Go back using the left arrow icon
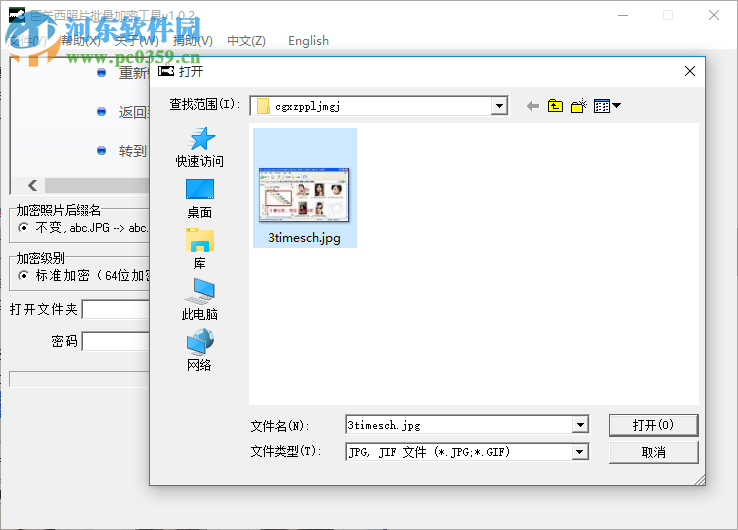This screenshot has height=530, width=738. click(533, 106)
